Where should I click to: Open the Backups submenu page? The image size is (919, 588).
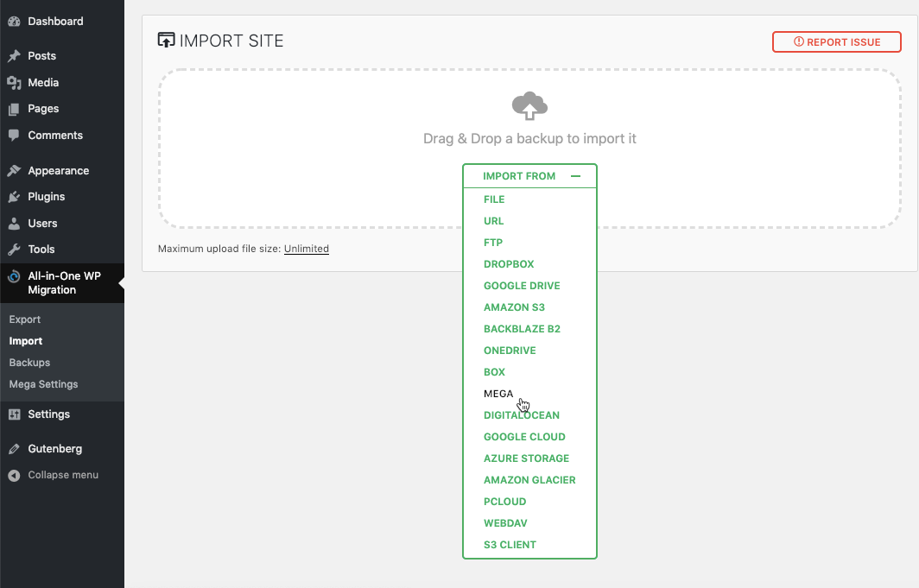(x=30, y=363)
